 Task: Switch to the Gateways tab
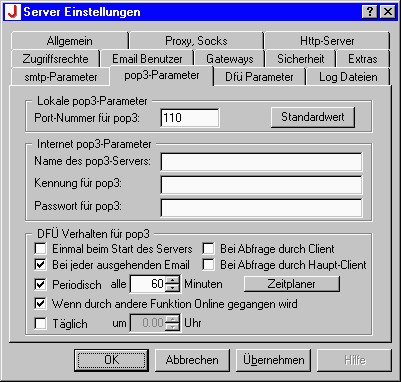(x=230, y=59)
